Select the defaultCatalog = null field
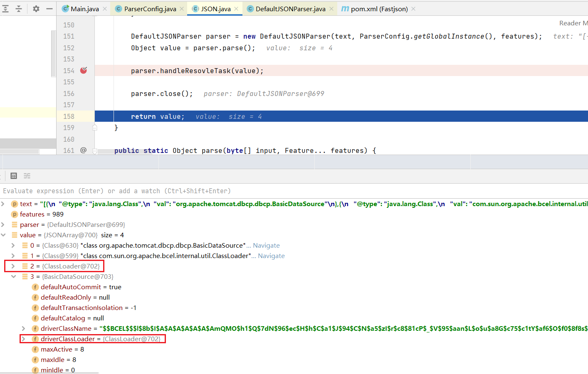 coord(72,318)
